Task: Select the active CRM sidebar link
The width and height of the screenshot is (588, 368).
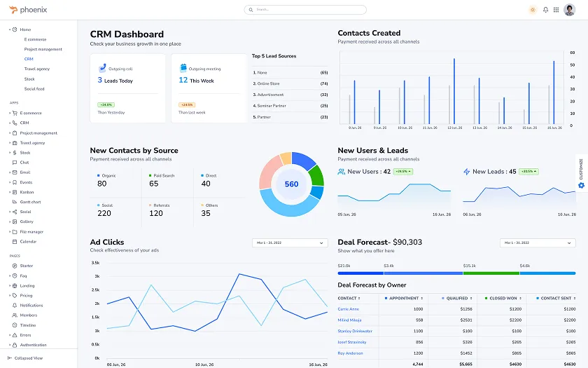Action: click(29, 59)
